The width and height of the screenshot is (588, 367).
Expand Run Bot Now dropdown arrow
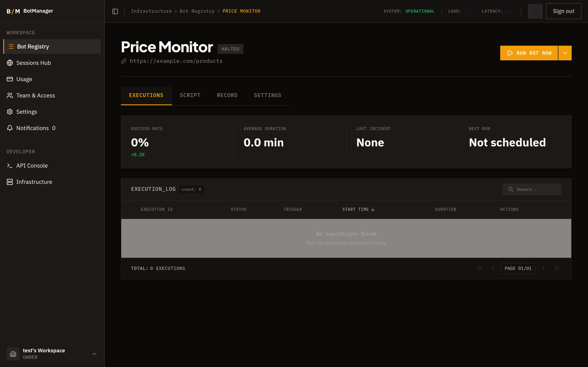565,53
